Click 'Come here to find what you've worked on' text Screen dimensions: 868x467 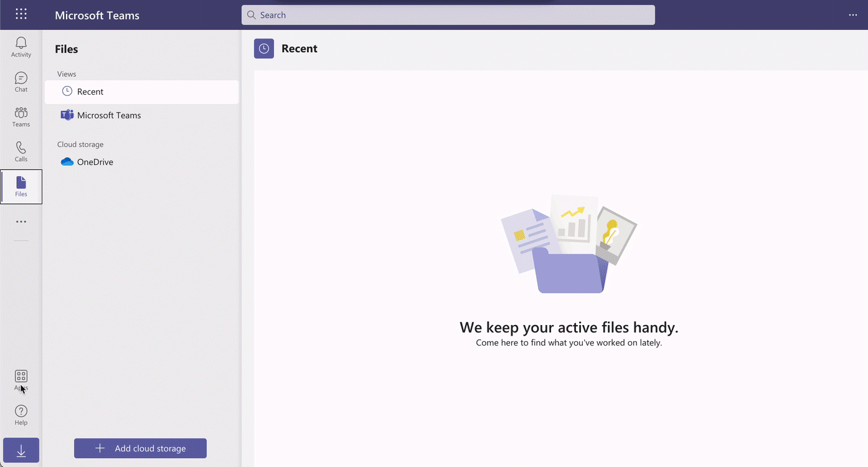[x=569, y=342]
